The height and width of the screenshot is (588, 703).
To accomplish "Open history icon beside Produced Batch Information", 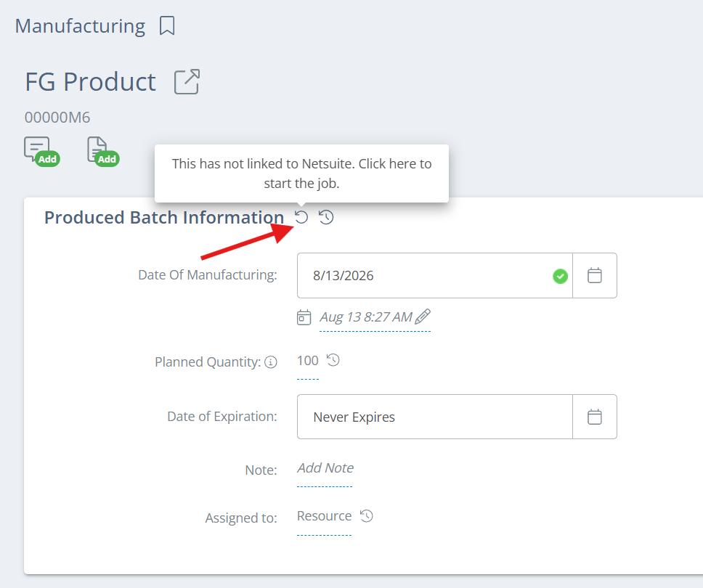I will point(326,217).
